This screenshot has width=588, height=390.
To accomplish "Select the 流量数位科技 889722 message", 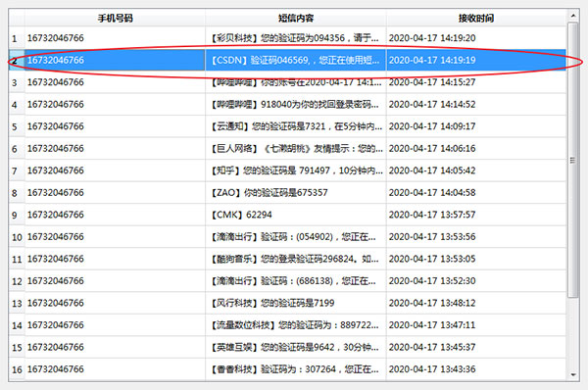I will coord(296,325).
